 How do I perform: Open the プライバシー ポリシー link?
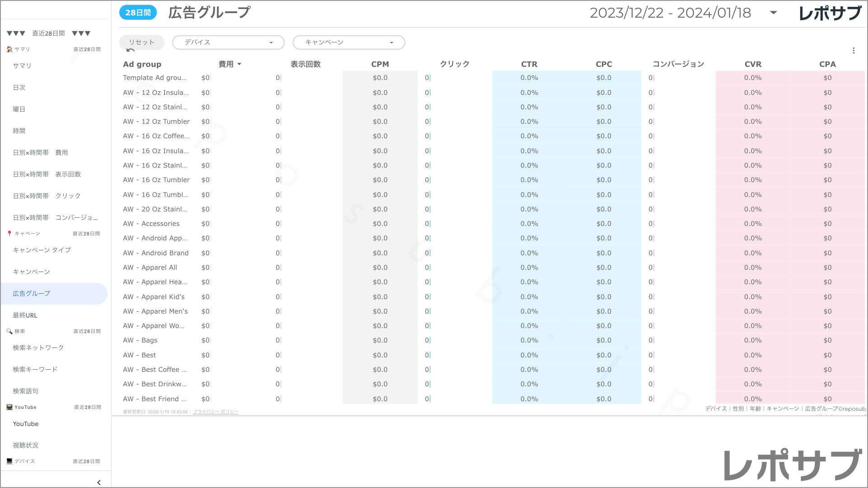215,412
